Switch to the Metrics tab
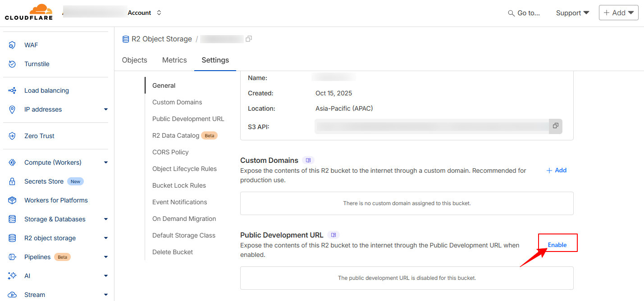 174,60
